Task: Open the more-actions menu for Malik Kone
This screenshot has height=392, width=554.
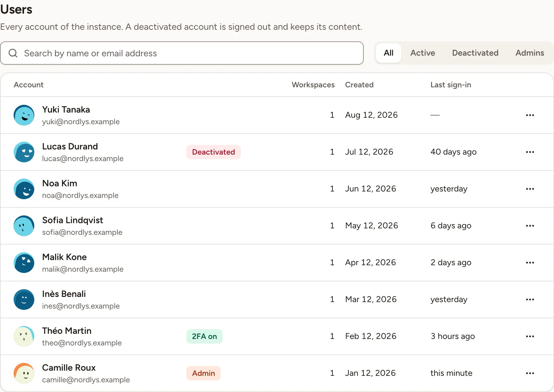Action: [530, 263]
